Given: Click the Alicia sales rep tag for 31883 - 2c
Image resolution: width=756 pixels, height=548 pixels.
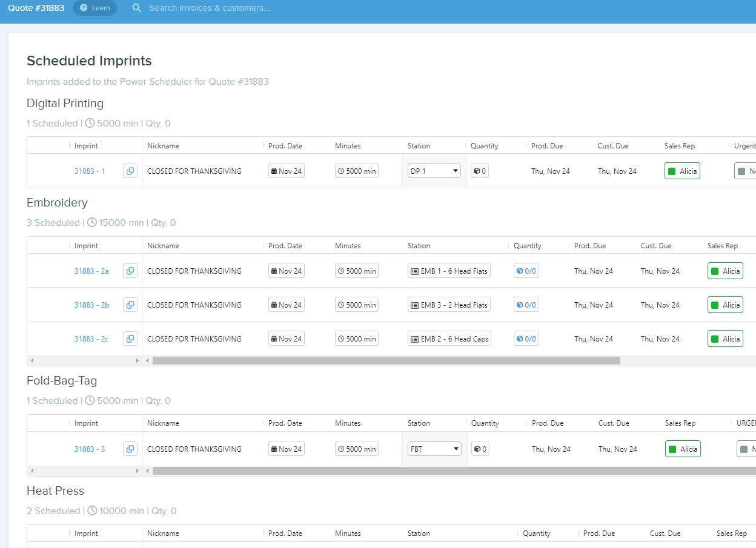Looking at the screenshot, I should 725,338.
